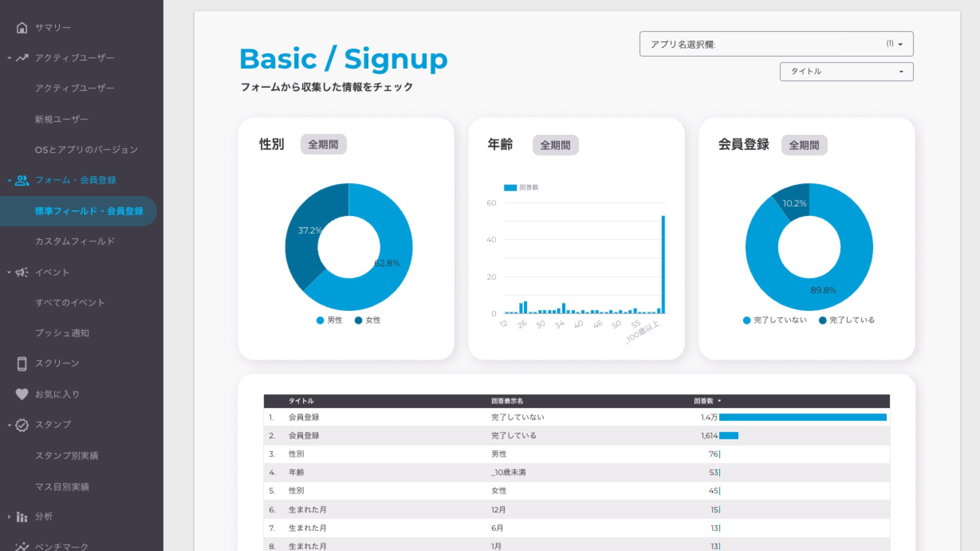Viewport: 980px width, 551px height.
Task: Click the heart icon for お気に入り
Action: coord(22,394)
